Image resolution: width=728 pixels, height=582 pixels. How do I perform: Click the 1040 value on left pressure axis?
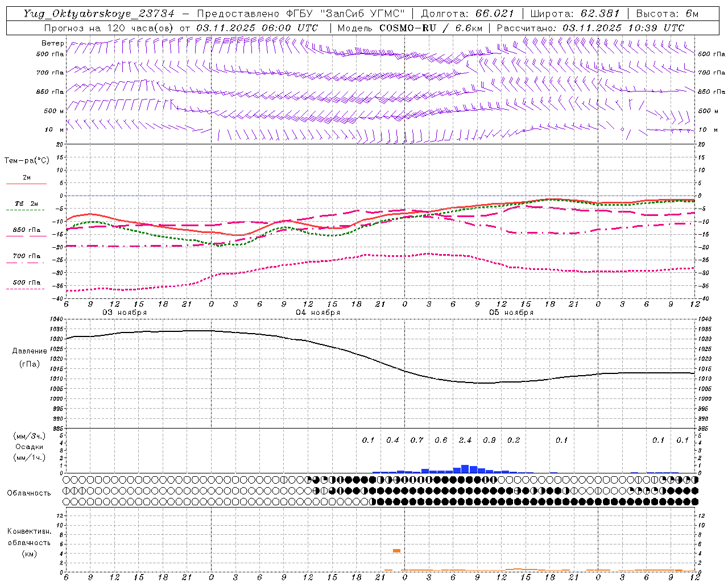(x=56, y=319)
